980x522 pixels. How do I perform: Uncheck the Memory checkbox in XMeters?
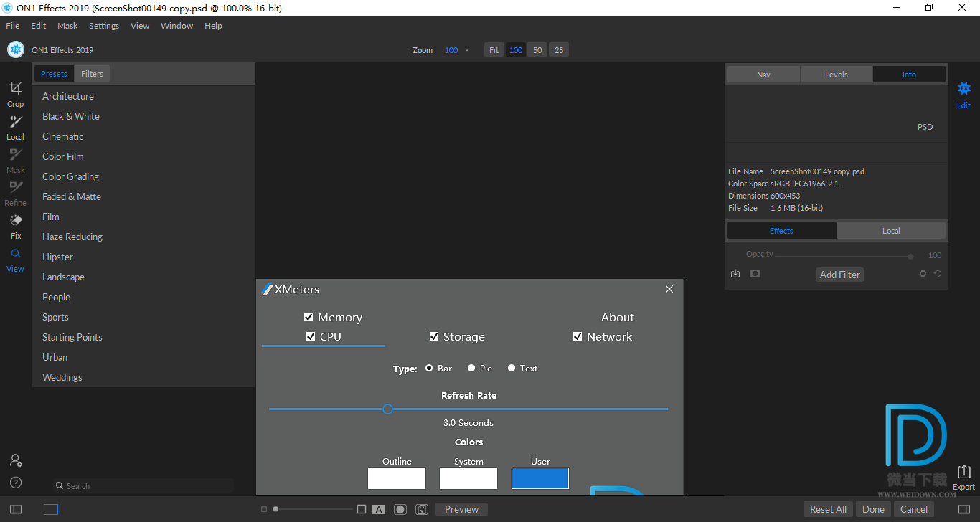point(308,317)
